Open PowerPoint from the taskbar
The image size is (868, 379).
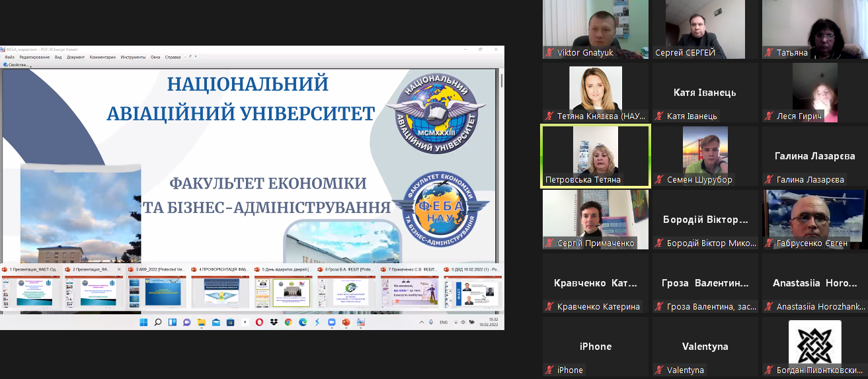(346, 322)
